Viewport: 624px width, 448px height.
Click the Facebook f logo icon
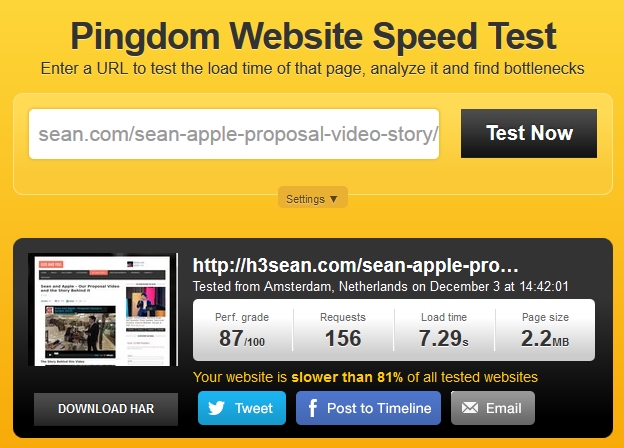point(313,408)
